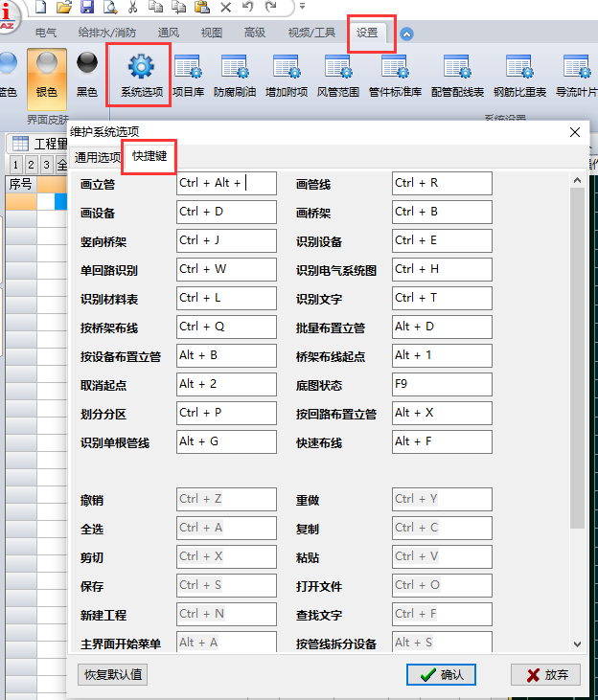Image resolution: width=598 pixels, height=700 pixels.
Task: Click the 恢复默认值 button
Action: 113,674
